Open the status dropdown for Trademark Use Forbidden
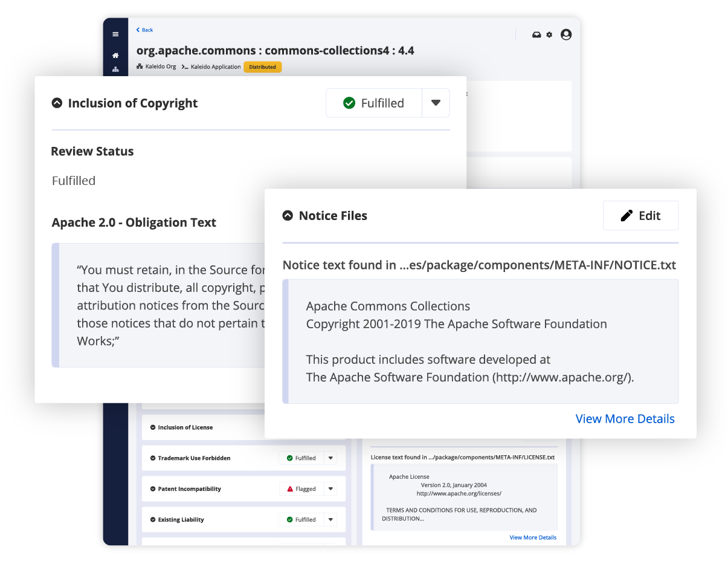The height and width of the screenshot is (564, 728). pos(330,458)
